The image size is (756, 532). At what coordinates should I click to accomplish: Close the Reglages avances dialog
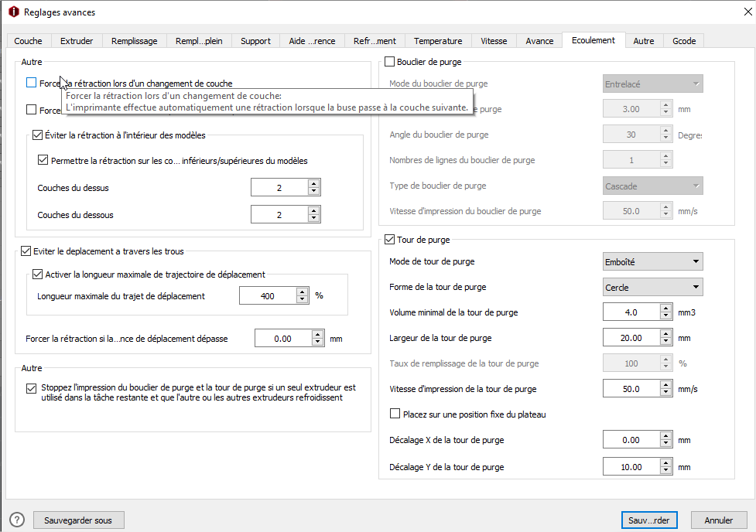[x=747, y=12]
